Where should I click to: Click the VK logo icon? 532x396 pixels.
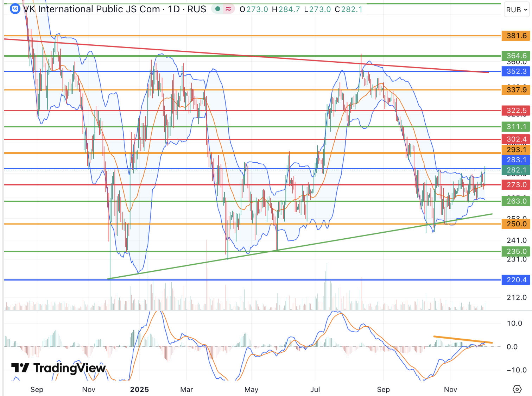pyautogui.click(x=15, y=9)
